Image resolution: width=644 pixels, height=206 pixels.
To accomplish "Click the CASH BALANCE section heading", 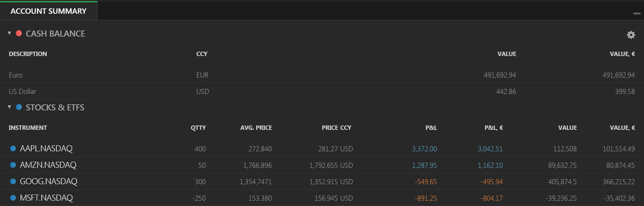I will coord(55,34).
